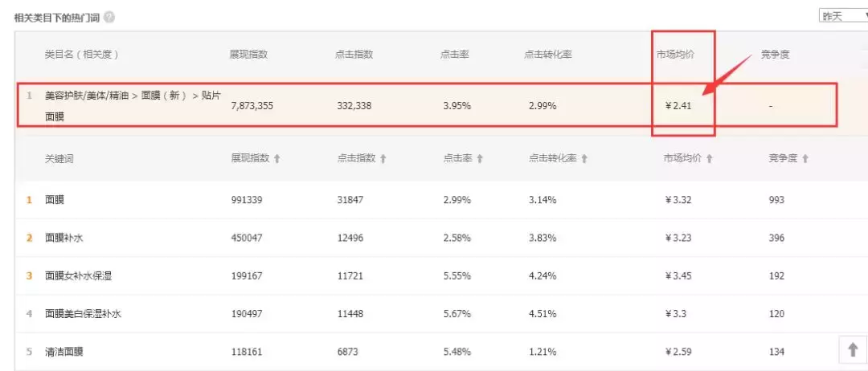Sort keywords by 展现指数 arrow

(x=277, y=159)
